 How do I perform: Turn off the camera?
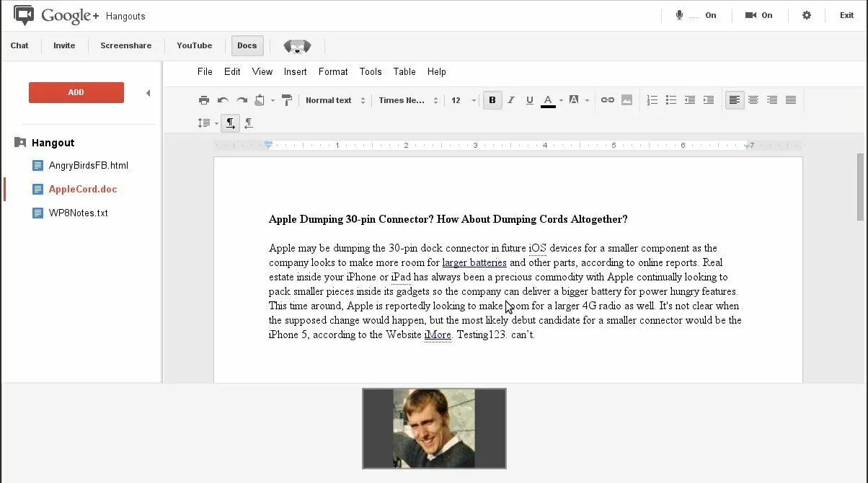759,15
